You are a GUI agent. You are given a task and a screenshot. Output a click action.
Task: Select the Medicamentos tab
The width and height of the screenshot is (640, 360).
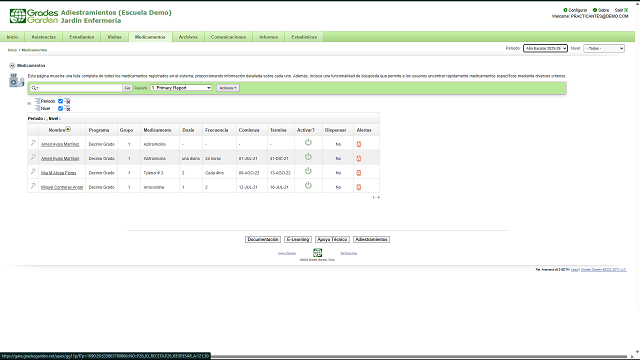pos(150,37)
